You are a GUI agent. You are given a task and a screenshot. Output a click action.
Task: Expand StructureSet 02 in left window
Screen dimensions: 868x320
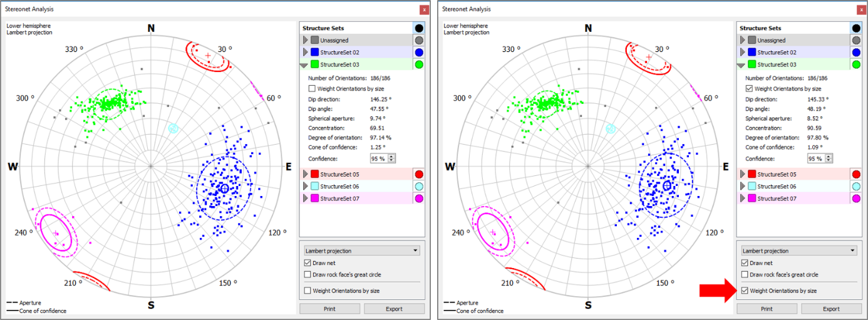coord(305,53)
